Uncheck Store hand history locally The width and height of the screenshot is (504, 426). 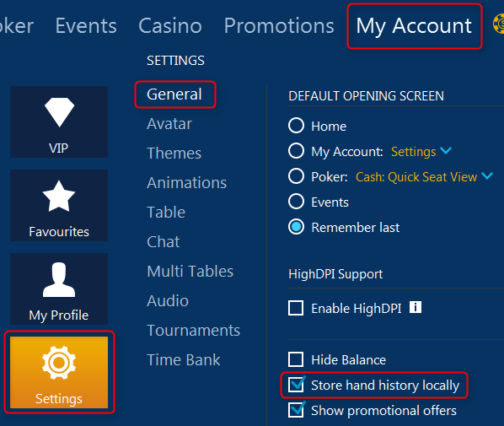coord(296,385)
